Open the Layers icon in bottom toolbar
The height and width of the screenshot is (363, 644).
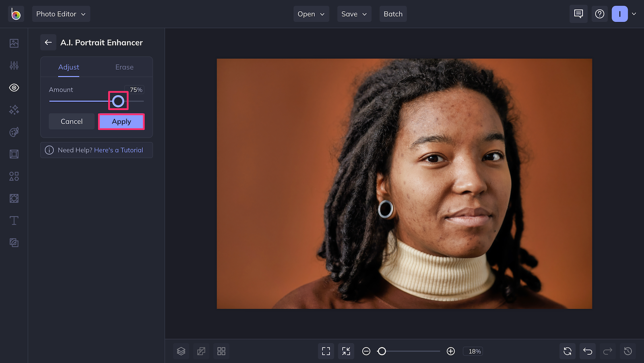[x=181, y=351]
